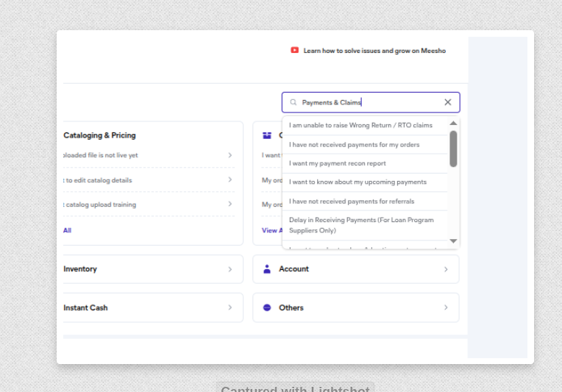
Task: Expand the Others chevron arrow
Action: (446, 307)
